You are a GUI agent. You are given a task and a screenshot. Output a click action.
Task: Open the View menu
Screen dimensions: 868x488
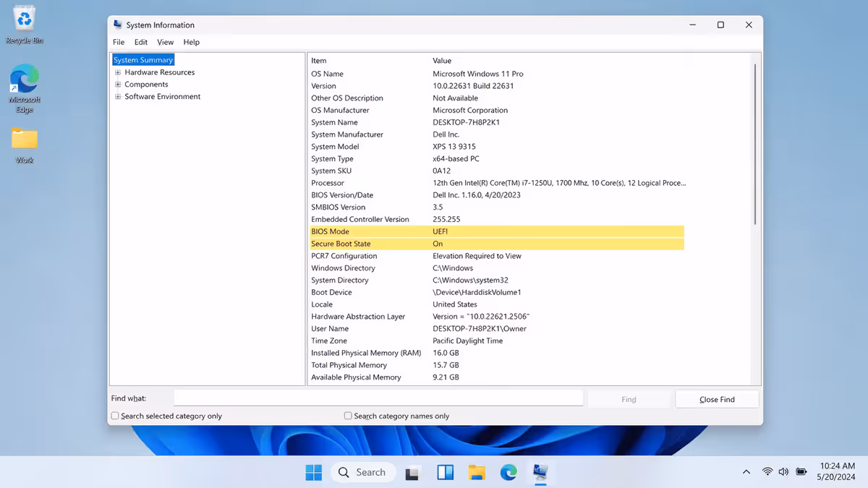pos(166,42)
